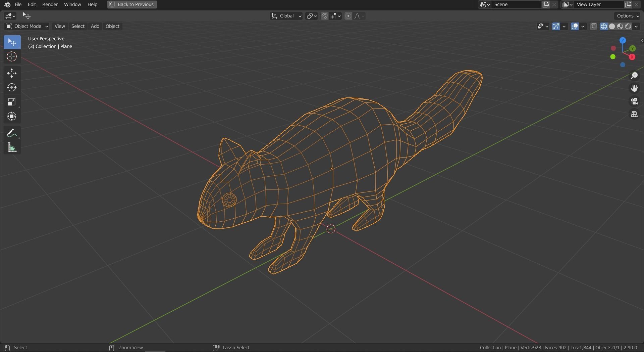Click Back to Previous button
The height and width of the screenshot is (352, 644).
coord(132,4)
